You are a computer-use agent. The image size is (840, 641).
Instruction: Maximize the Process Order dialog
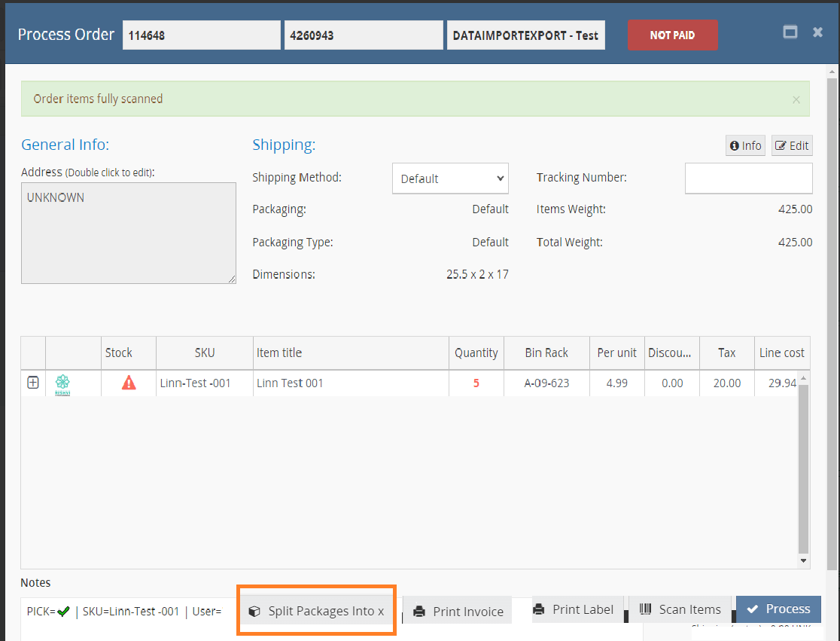(790, 32)
